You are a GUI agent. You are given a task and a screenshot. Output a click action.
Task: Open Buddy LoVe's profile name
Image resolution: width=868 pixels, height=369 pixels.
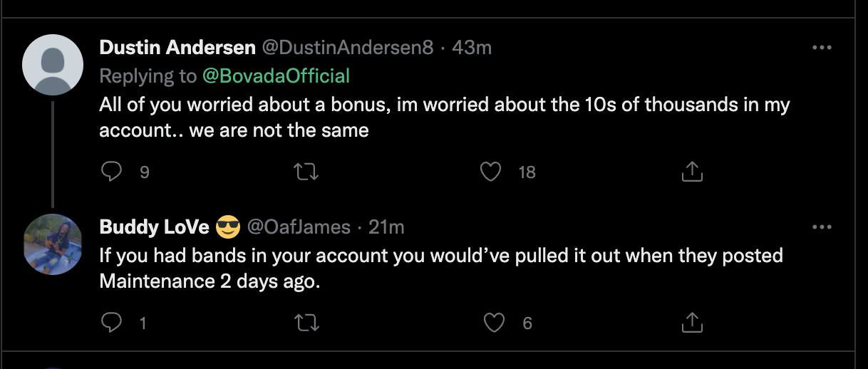point(155,227)
